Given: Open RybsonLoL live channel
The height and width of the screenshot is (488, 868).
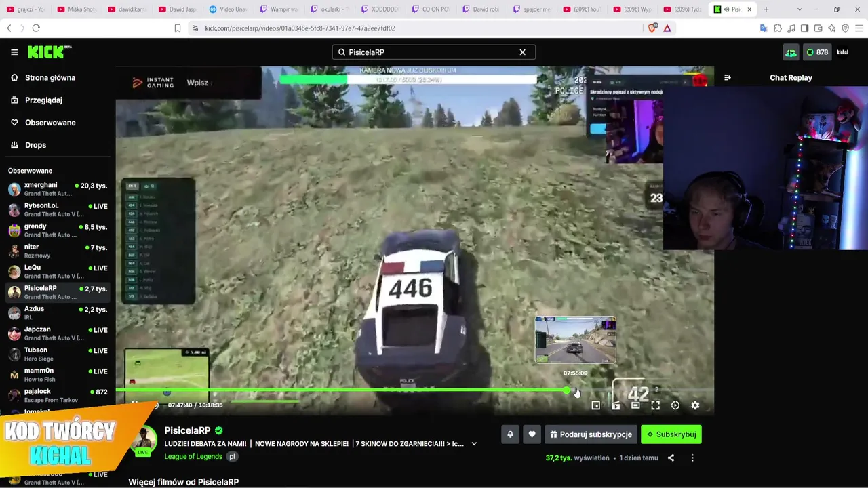Looking at the screenshot, I should 58,209.
